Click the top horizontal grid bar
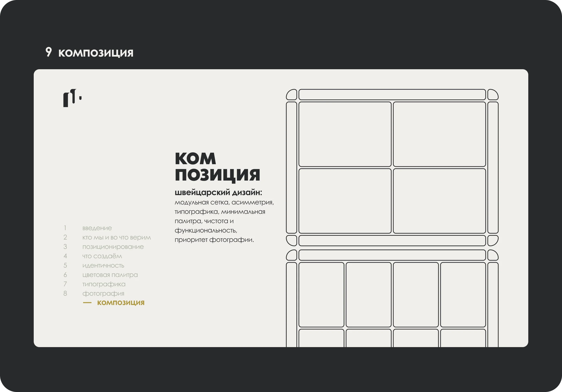This screenshot has width=562, height=392. coord(392,94)
